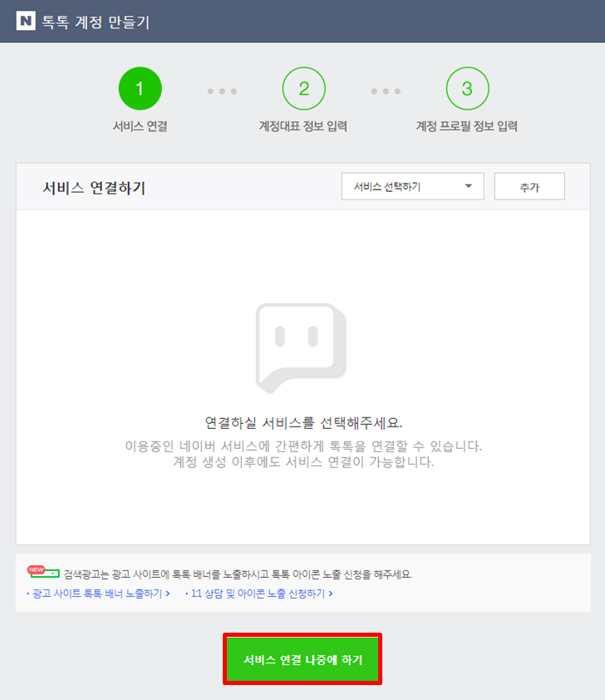
Task: Click the 서비스 연결 step label
Action: pos(140,126)
